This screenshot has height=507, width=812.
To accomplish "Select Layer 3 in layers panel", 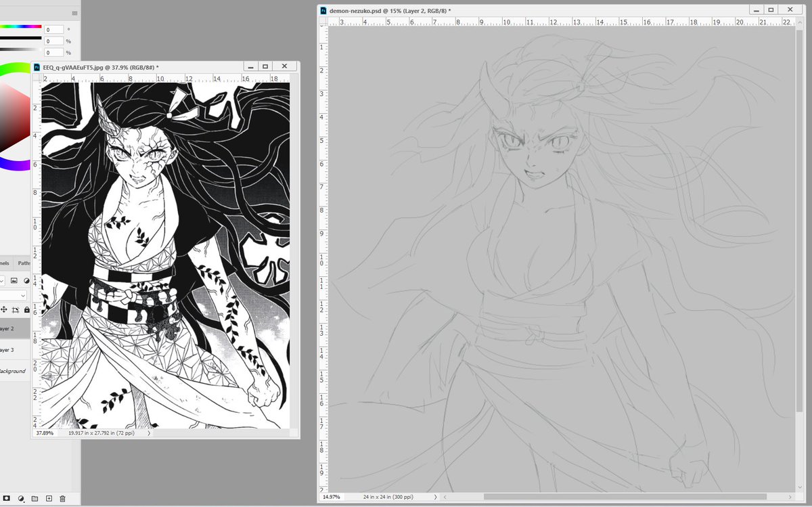I will coord(15,350).
